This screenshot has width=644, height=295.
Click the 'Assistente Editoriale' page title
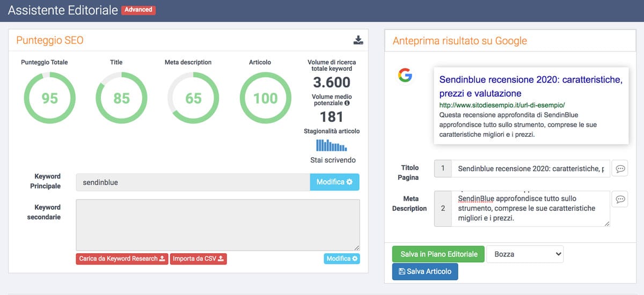tap(63, 10)
